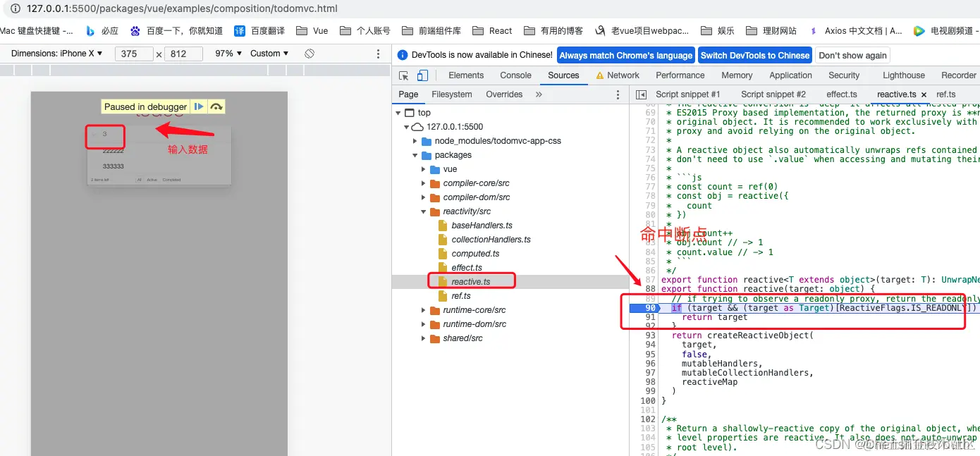
Task: Switch to the Elements panel
Action: point(466,75)
